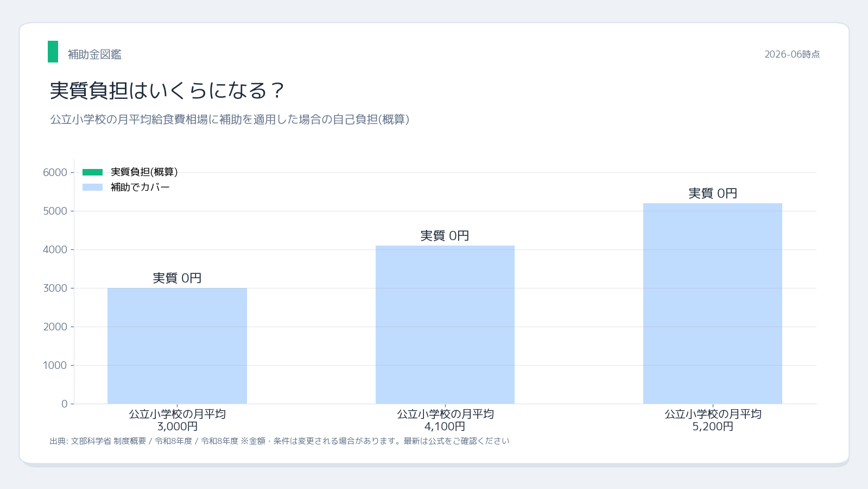The width and height of the screenshot is (868, 489).
Task: Click the y-axis tick label 6000
Action: pyautogui.click(x=55, y=172)
